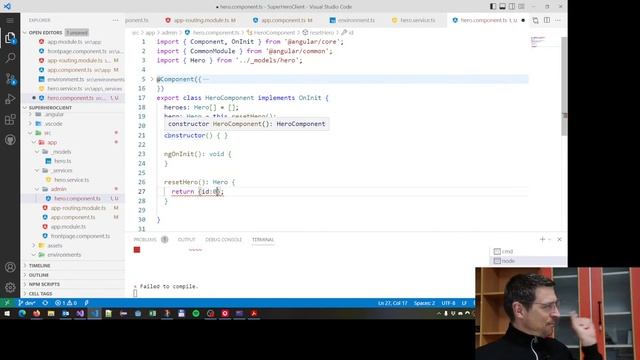The width and height of the screenshot is (640, 360).
Task: Collapse the _models folder
Action: tap(61, 152)
